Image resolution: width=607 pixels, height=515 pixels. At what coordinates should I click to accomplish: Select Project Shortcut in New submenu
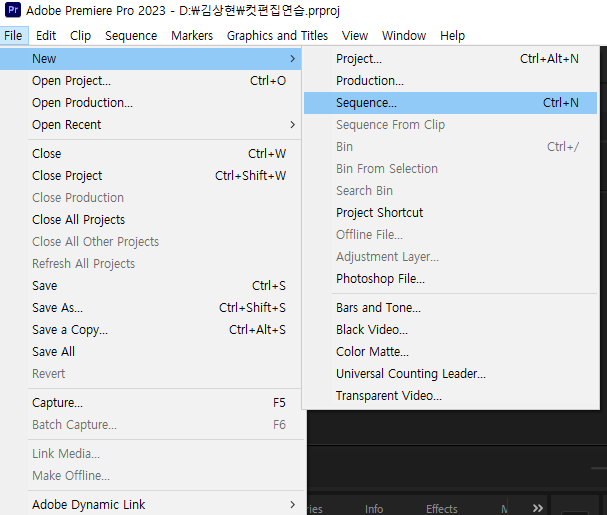pyautogui.click(x=450, y=213)
